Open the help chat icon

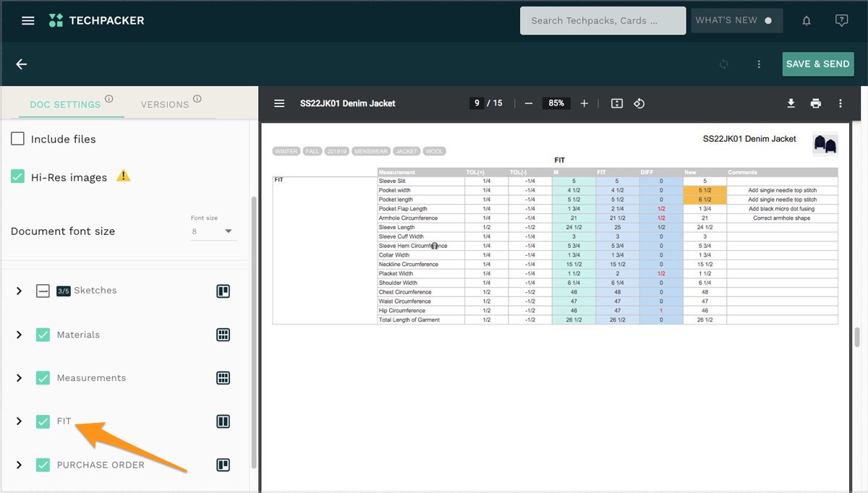tap(841, 21)
